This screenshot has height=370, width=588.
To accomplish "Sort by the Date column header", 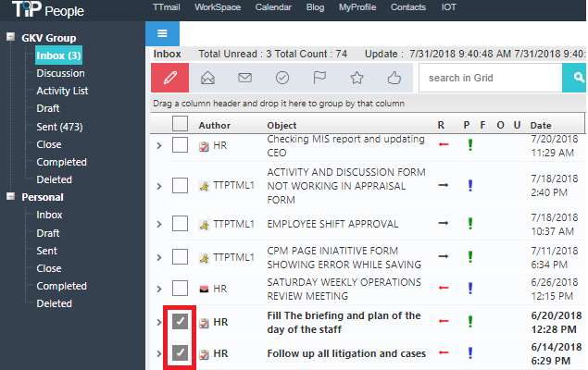I will pyautogui.click(x=541, y=125).
